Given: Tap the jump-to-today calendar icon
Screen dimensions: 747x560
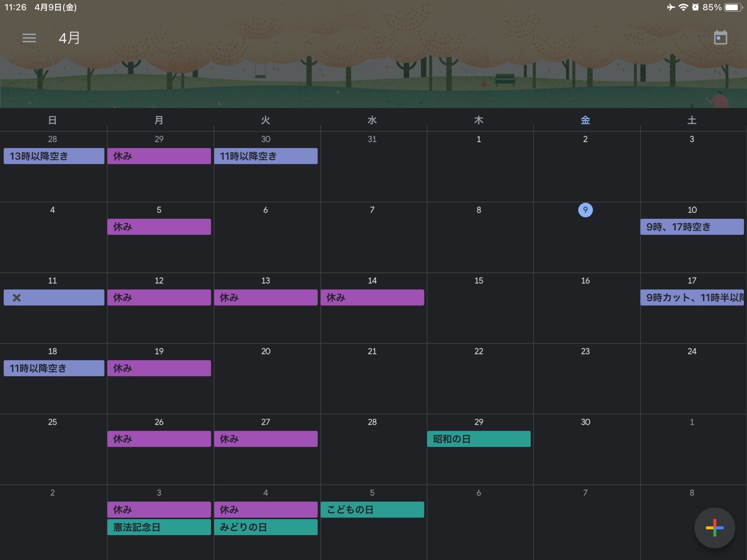Looking at the screenshot, I should coord(720,38).
